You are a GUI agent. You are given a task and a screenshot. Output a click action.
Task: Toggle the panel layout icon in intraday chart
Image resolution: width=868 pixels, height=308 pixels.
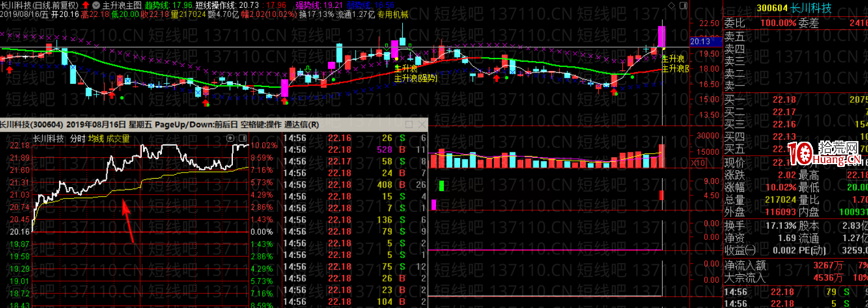pyautogui.click(x=242, y=138)
